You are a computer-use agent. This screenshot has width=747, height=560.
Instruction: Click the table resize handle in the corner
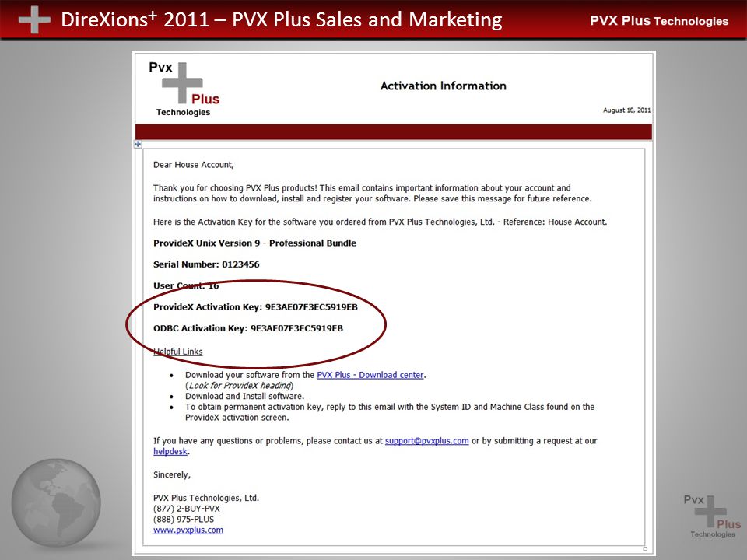tap(646, 548)
